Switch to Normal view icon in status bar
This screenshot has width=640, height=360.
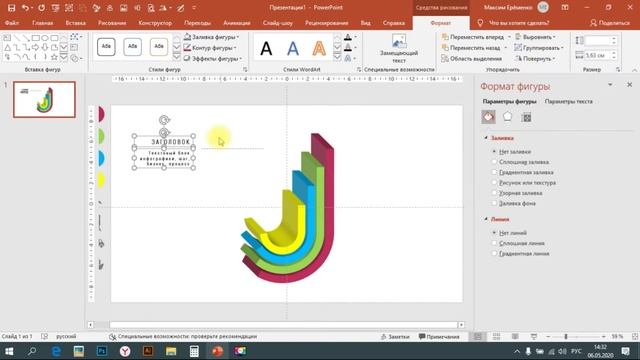[x=478, y=336]
